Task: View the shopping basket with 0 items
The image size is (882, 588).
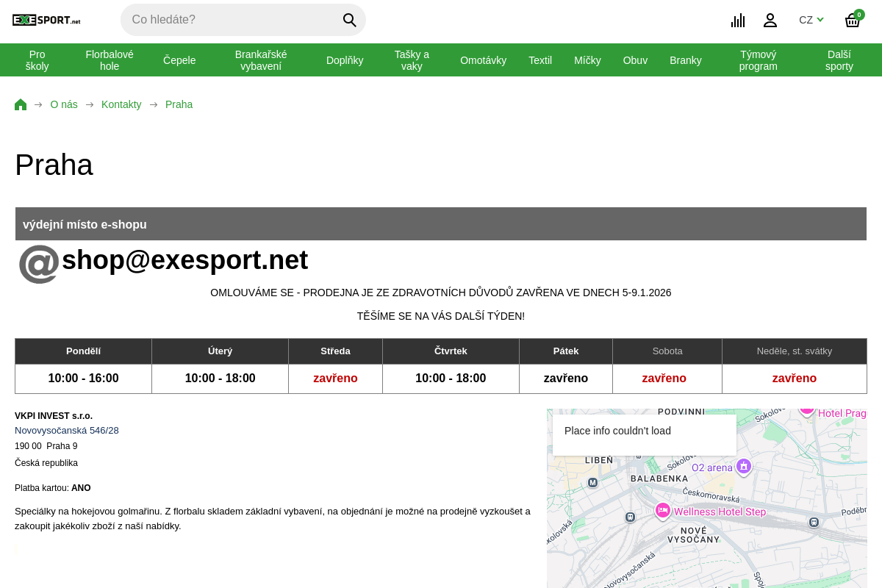Action: pyautogui.click(x=852, y=20)
